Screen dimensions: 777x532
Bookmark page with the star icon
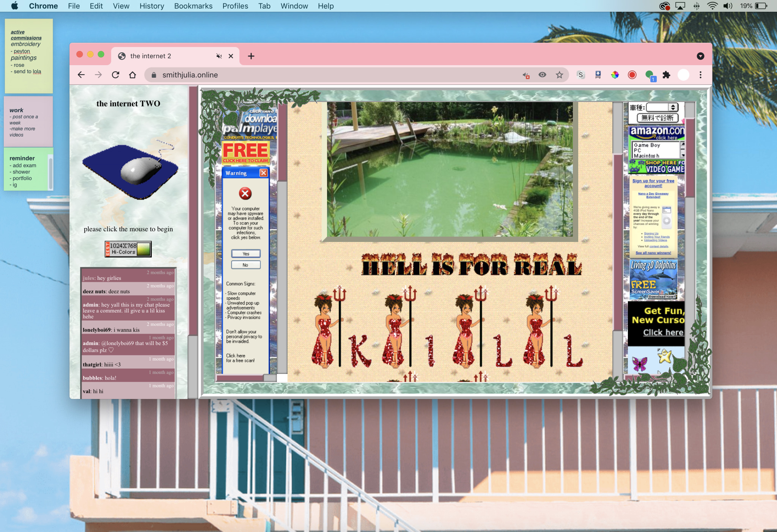559,75
